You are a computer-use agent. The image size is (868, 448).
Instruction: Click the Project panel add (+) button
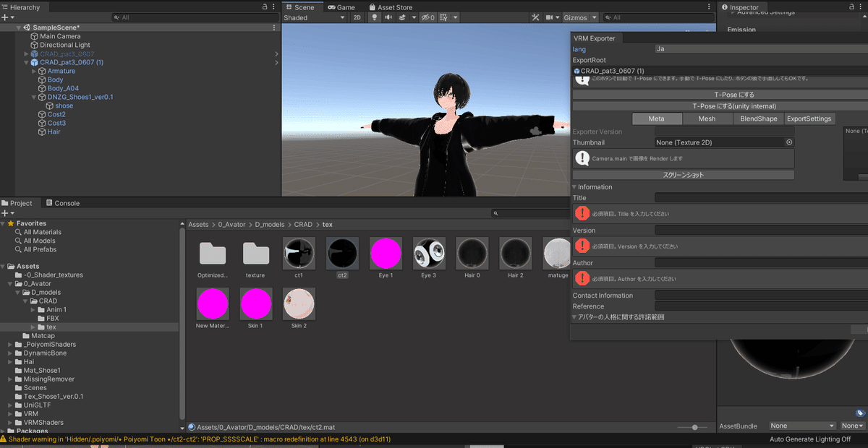(x=5, y=213)
